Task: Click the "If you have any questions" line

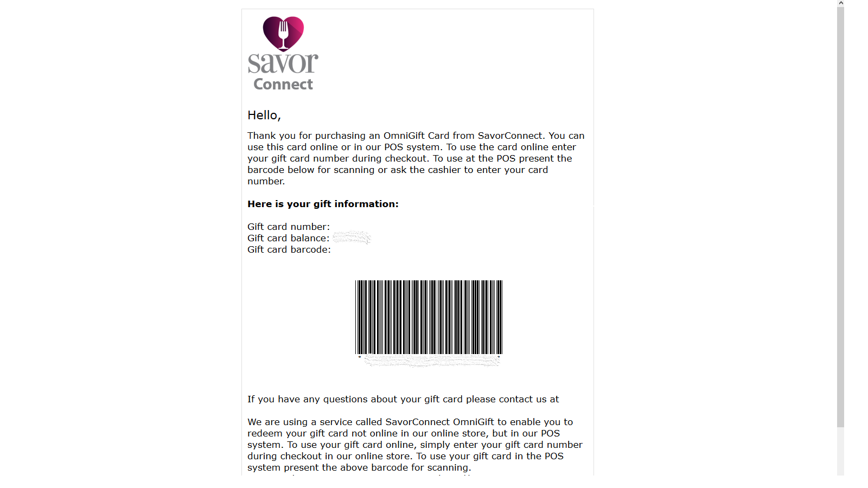Action: click(403, 399)
